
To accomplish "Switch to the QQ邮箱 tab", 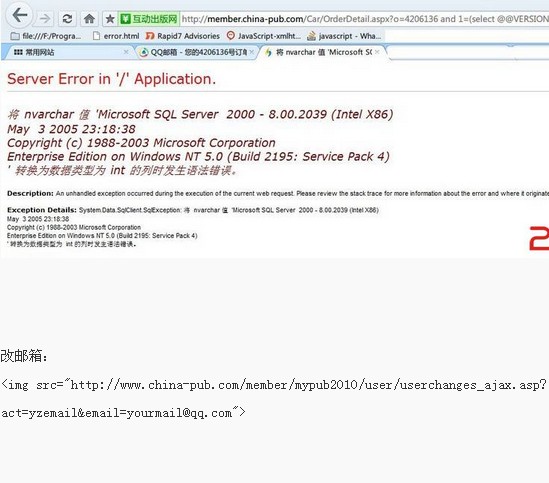I will (x=196, y=52).
